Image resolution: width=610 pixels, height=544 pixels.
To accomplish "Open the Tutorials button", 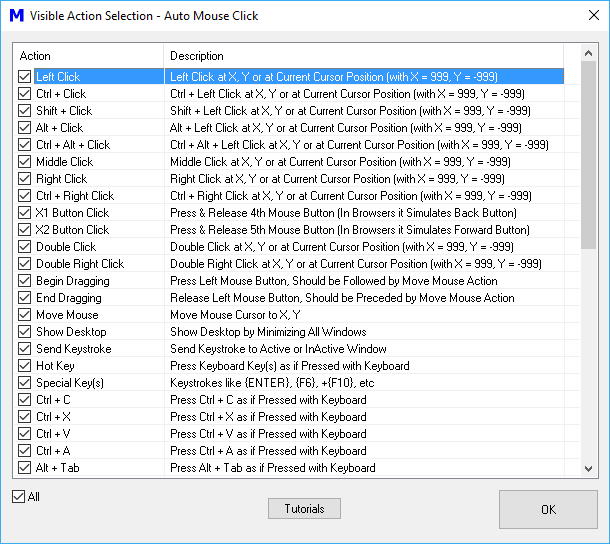I will click(x=304, y=509).
